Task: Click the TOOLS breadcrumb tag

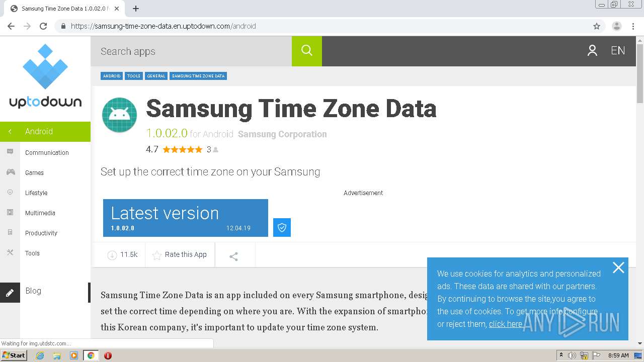Action: (134, 76)
